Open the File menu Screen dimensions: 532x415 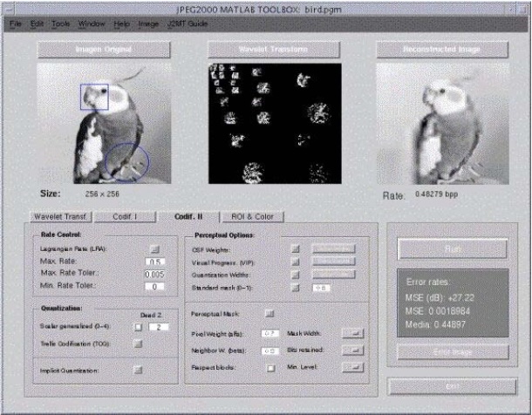point(16,24)
